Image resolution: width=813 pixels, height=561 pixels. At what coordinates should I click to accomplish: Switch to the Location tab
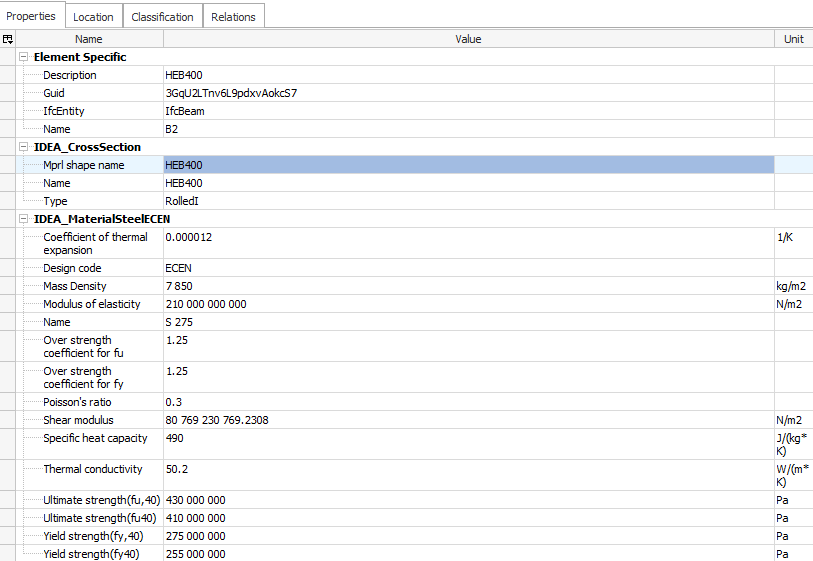coord(93,16)
